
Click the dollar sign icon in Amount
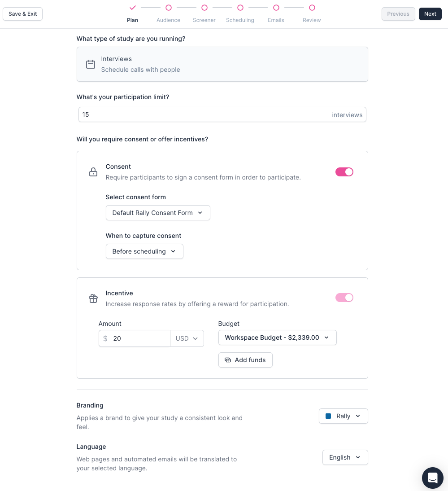click(x=105, y=338)
